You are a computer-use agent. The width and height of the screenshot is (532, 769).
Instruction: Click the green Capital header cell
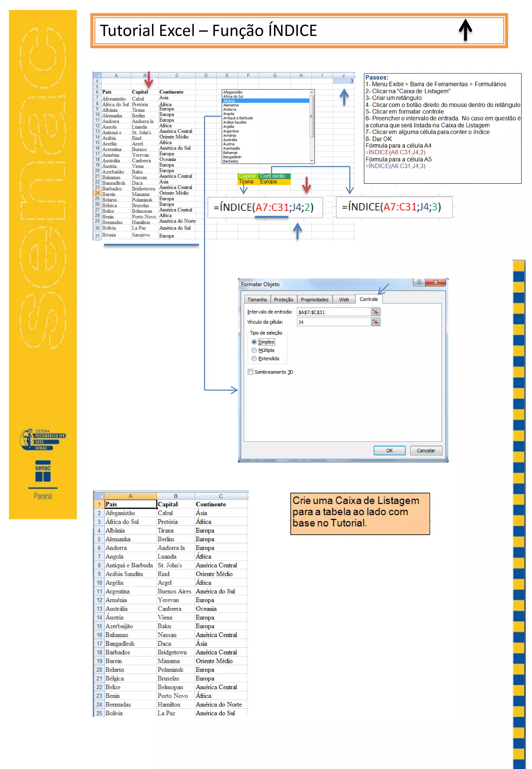click(x=248, y=176)
